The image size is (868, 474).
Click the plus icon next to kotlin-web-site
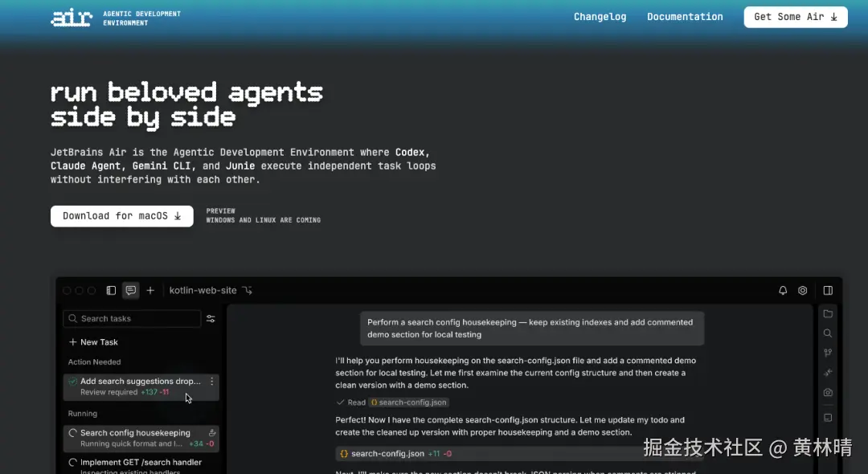150,290
